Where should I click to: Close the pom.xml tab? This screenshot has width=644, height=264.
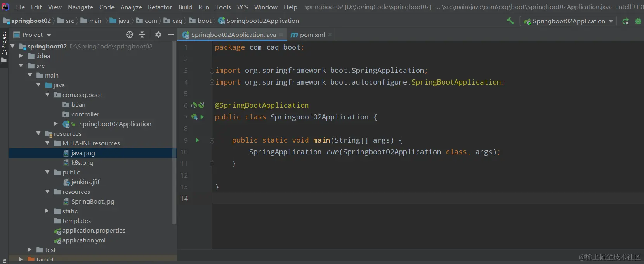click(x=330, y=35)
